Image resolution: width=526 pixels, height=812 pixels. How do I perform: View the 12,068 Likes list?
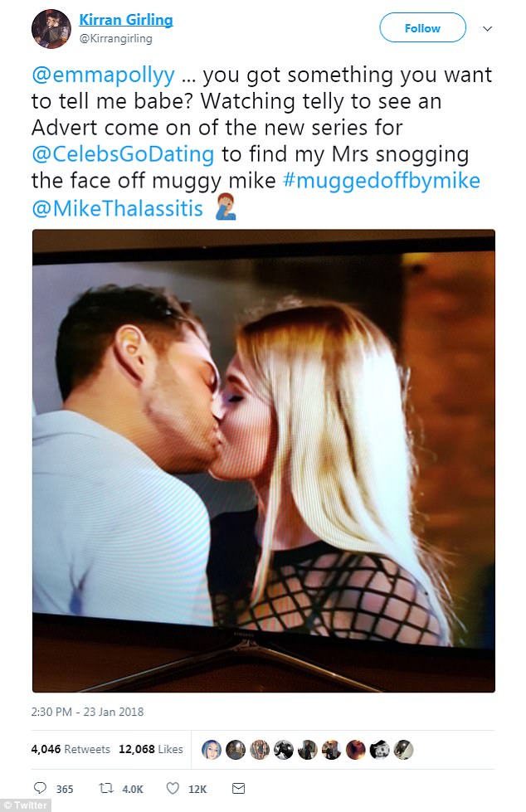pos(151,749)
